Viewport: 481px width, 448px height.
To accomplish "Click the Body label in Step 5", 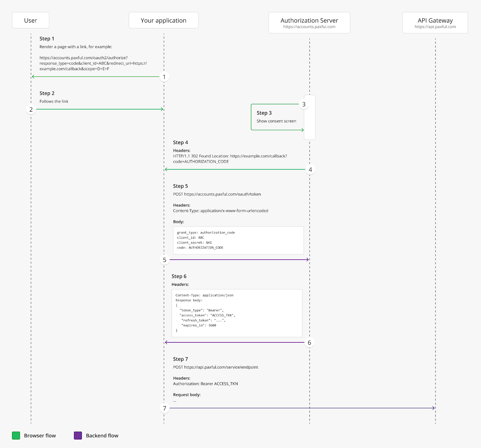I will [x=178, y=222].
